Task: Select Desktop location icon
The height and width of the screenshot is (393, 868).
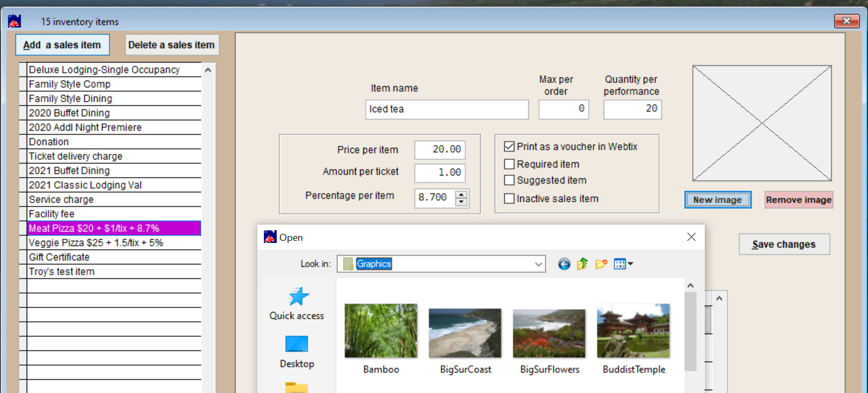Action: [x=296, y=344]
